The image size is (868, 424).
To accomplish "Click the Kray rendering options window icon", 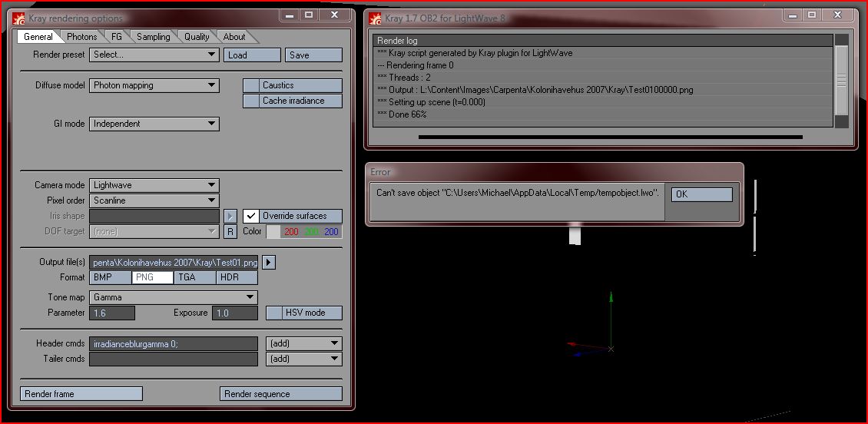I will [19, 18].
